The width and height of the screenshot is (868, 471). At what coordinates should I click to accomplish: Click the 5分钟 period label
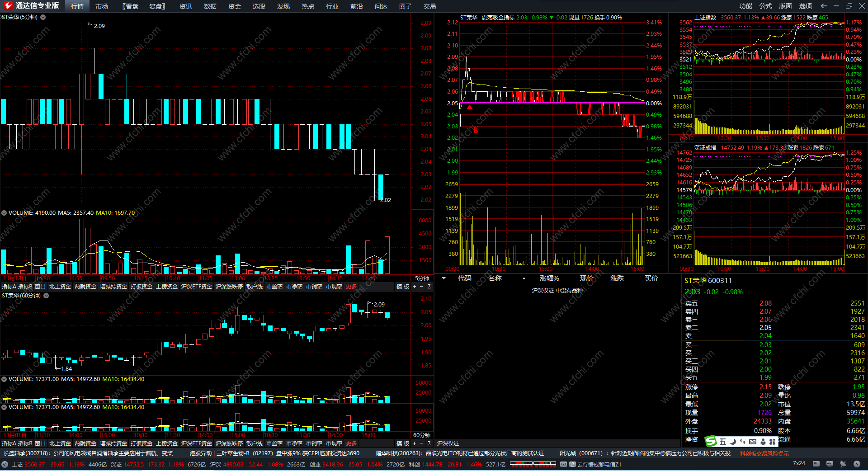coord(422,278)
